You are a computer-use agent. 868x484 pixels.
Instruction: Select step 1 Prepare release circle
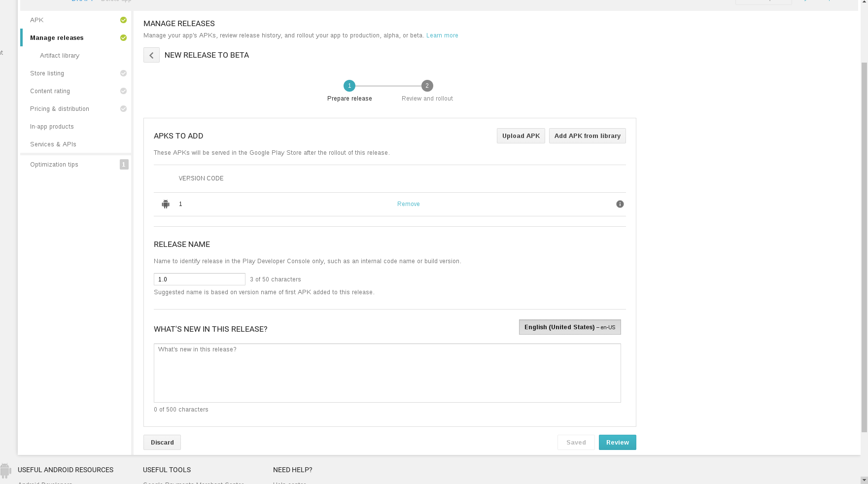349,86
